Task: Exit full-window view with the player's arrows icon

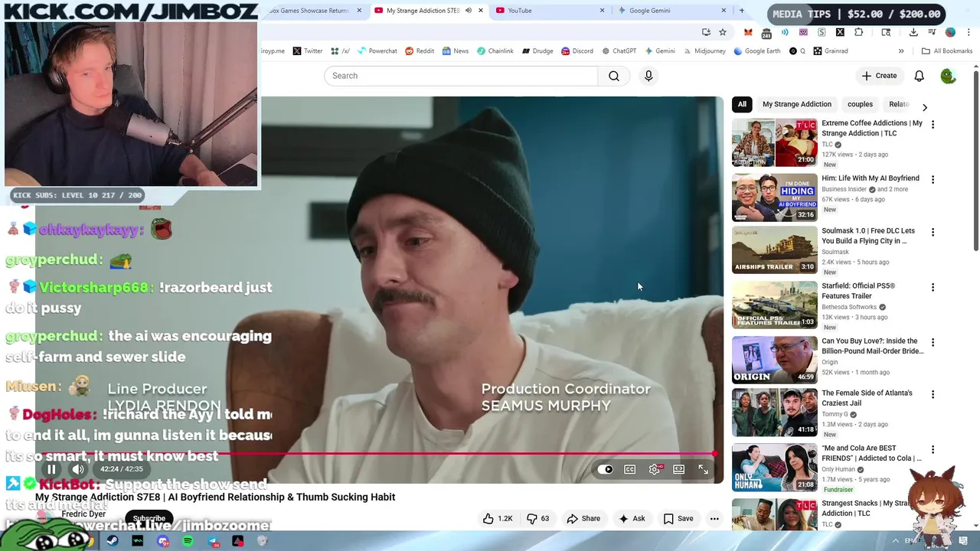Action: point(704,469)
